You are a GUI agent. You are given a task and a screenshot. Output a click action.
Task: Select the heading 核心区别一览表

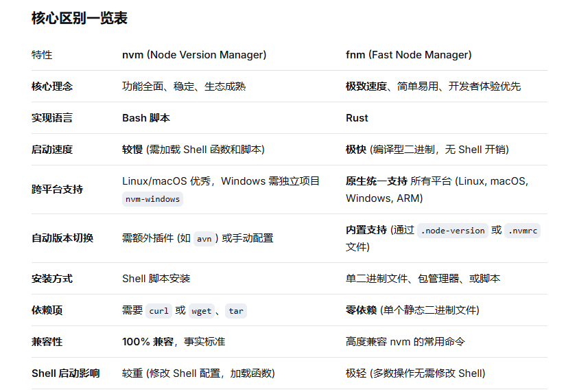pos(80,18)
